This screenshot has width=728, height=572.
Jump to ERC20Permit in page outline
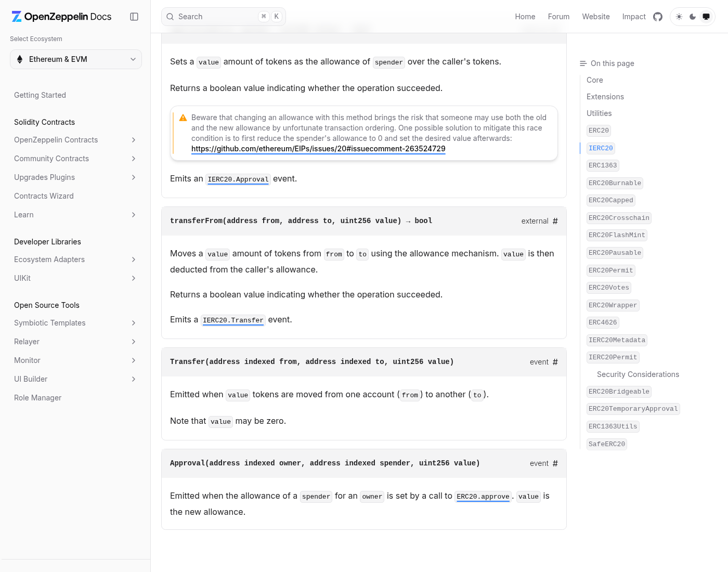pos(610,270)
